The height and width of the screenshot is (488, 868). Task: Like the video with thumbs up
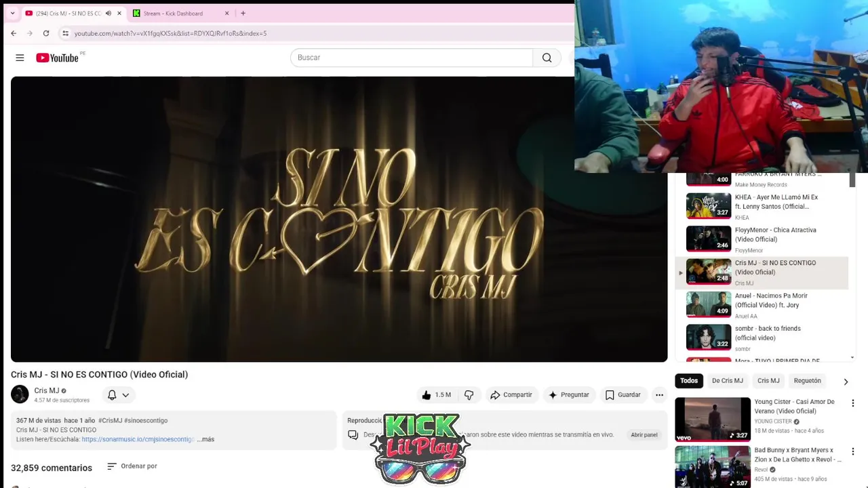(x=436, y=394)
